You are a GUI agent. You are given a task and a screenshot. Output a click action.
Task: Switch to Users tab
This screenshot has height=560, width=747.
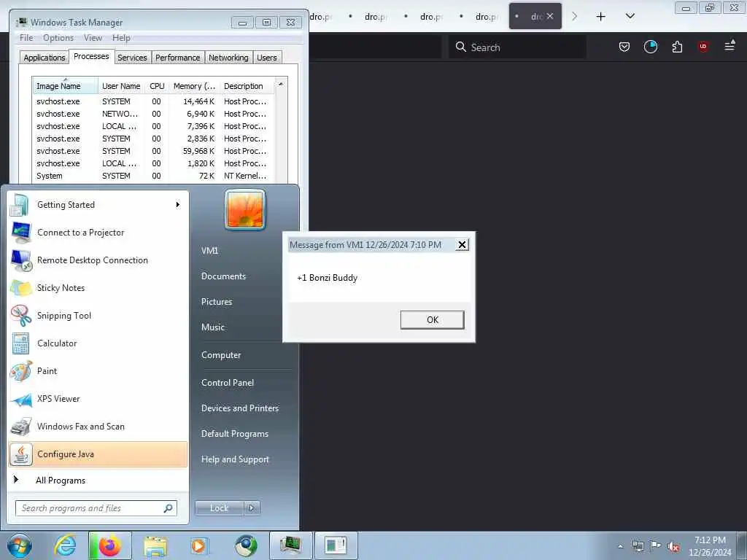coord(267,58)
